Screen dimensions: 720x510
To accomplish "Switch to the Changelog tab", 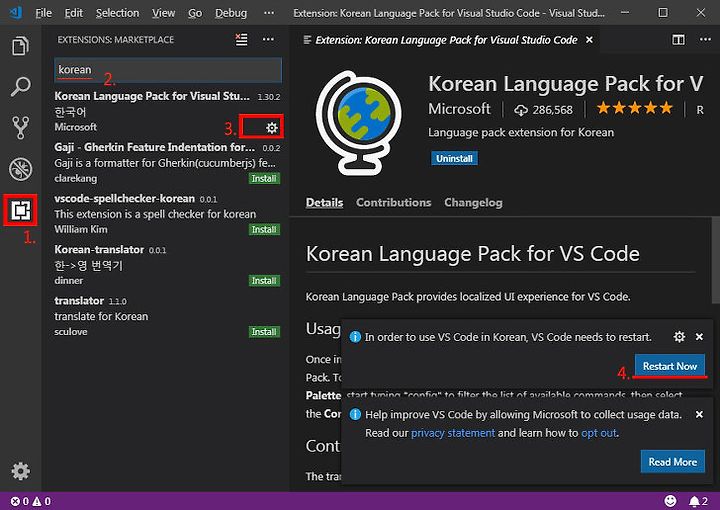I will click(473, 202).
